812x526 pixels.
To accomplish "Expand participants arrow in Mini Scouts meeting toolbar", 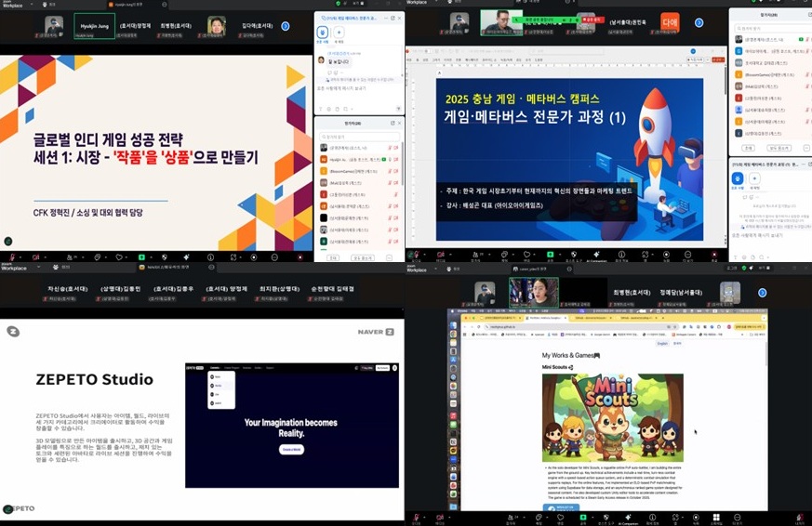I will click(x=524, y=518).
